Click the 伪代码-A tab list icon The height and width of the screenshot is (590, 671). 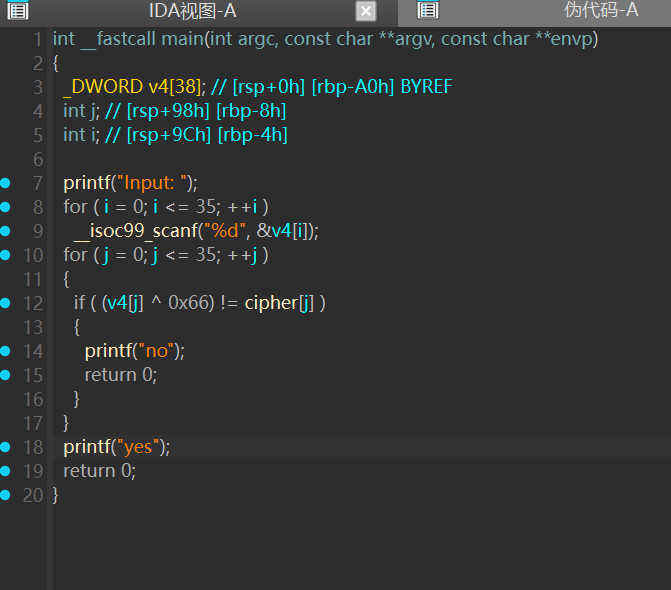click(428, 10)
